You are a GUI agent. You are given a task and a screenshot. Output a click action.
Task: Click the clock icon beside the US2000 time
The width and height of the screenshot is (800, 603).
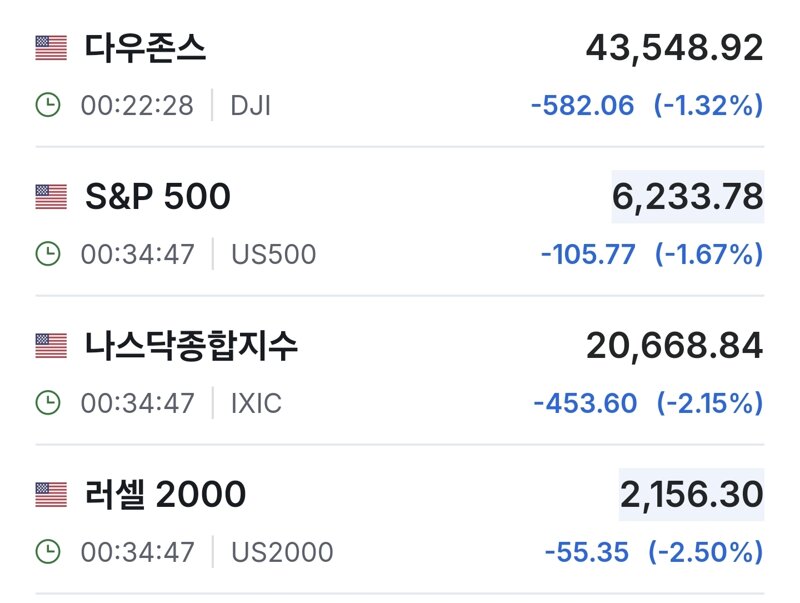(48, 552)
